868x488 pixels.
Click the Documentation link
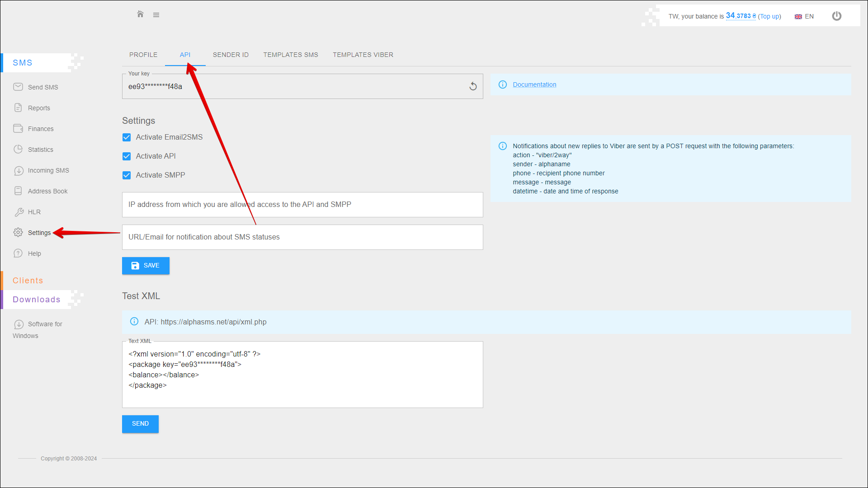click(534, 84)
